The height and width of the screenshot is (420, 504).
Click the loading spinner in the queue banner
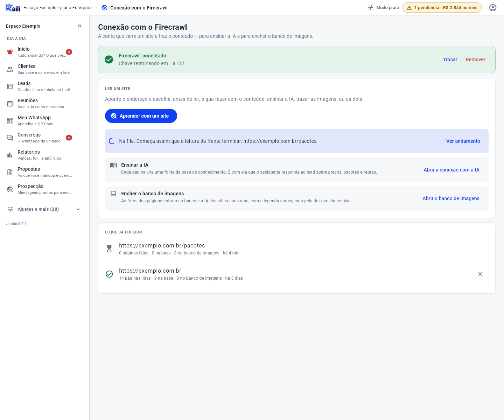112,141
